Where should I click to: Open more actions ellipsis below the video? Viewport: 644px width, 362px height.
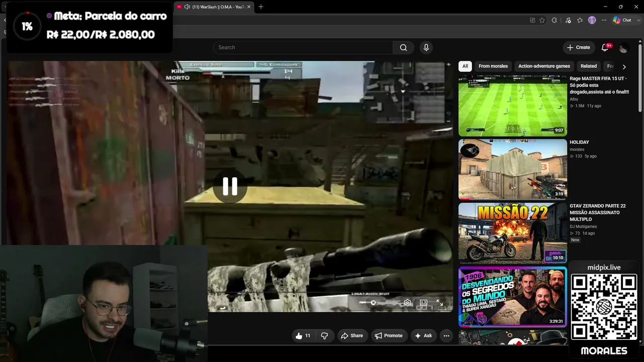[446, 336]
